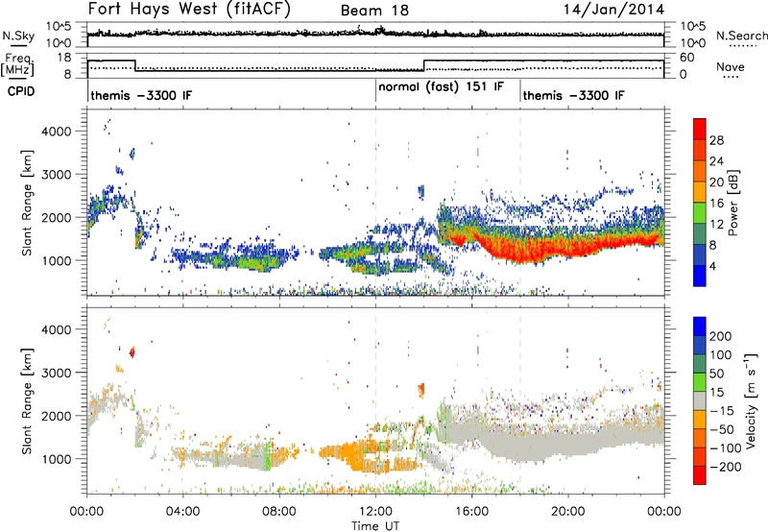The image size is (768, 532).
Task: Click the date "14/Jan/2014"
Action: (613, 10)
